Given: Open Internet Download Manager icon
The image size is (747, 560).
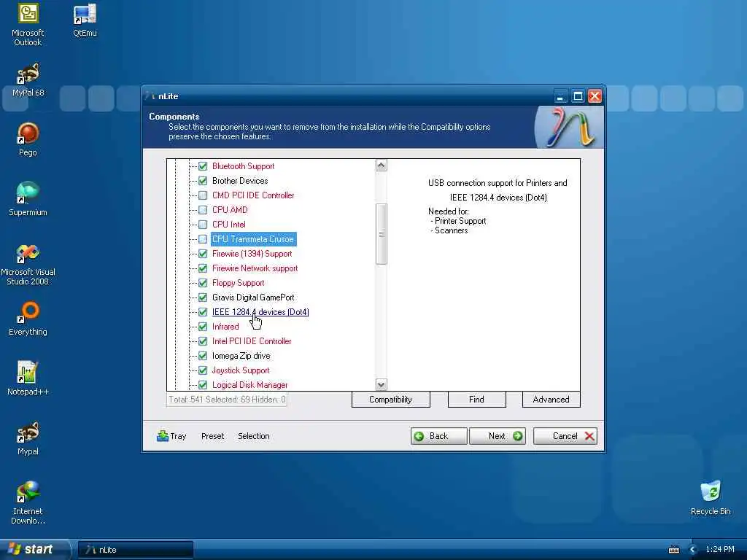Looking at the screenshot, I should tap(28, 503).
